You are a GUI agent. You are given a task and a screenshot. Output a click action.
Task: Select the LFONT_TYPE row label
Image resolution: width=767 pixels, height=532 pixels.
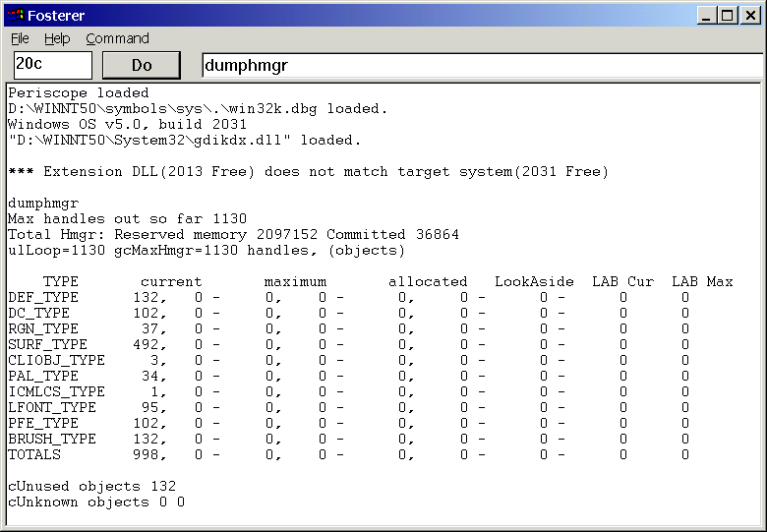[x=52, y=408]
